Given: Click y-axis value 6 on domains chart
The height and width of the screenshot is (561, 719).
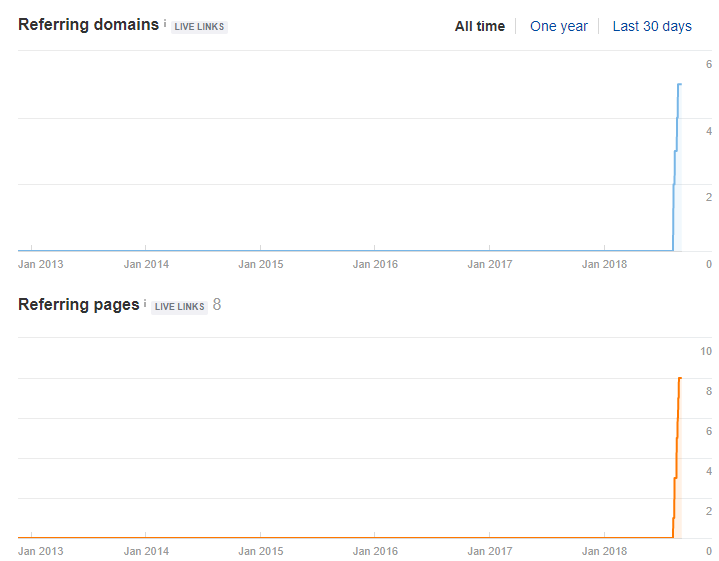Looking at the screenshot, I should click(x=709, y=64).
